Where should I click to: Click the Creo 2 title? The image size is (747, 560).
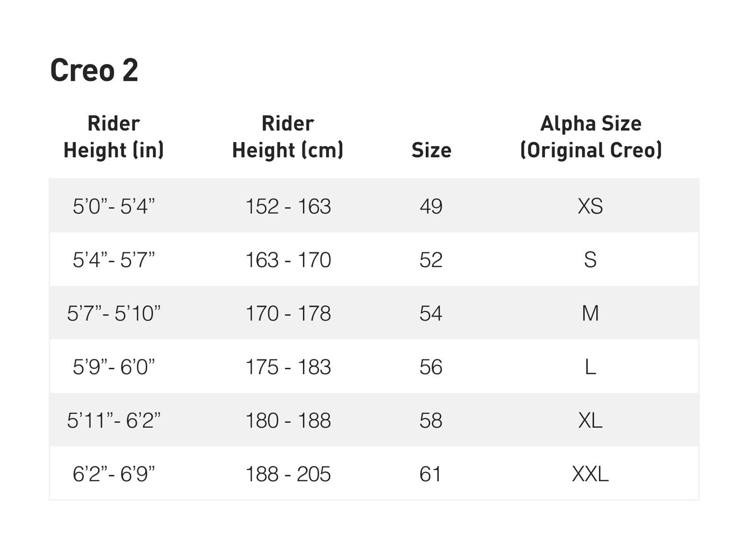point(94,70)
